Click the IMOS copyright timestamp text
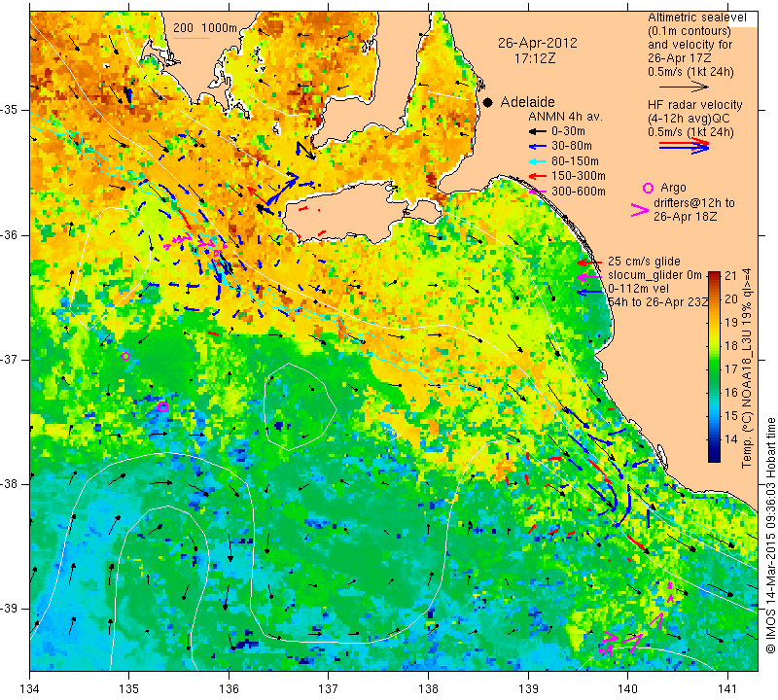The image size is (778, 700). click(770, 535)
